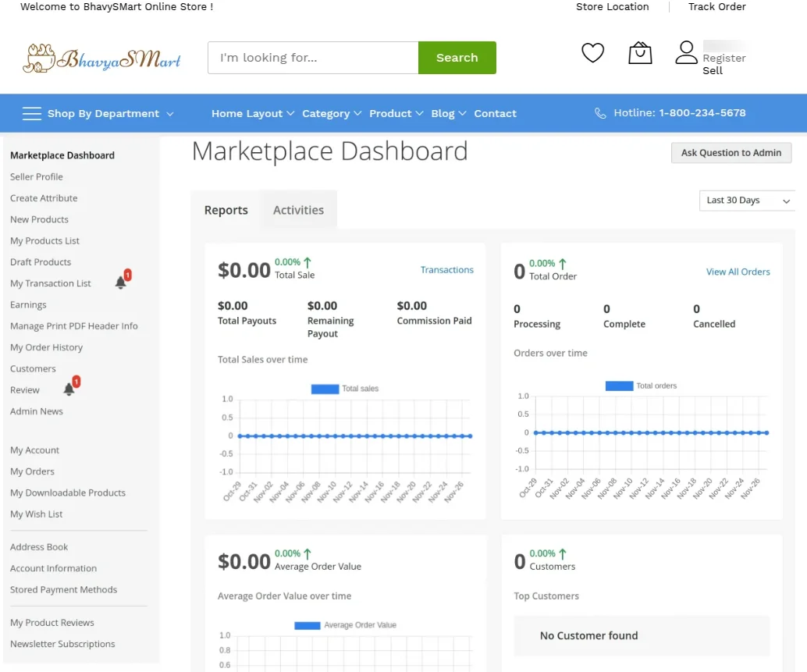The width and height of the screenshot is (807, 672).
Task: Click the search input field
Action: click(x=312, y=57)
